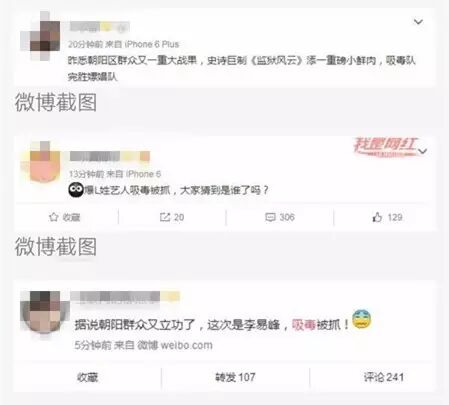Click the pixelated avatar of the first post

40,36
